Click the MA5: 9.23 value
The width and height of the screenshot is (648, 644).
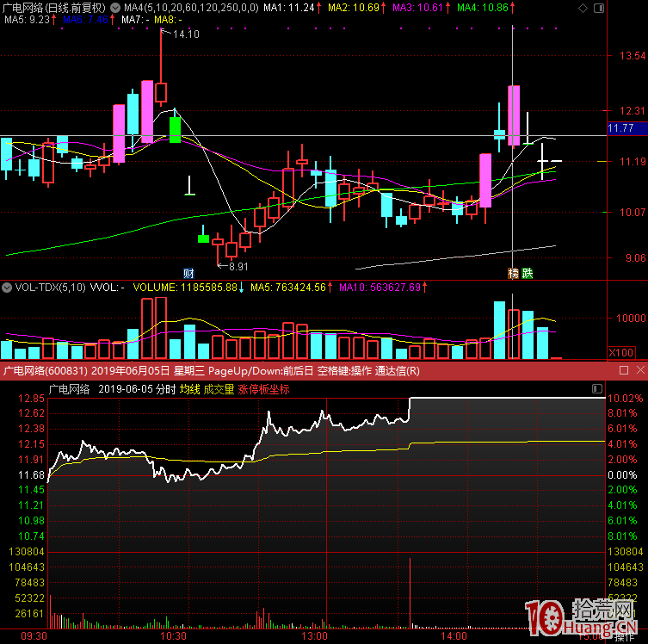(27, 20)
